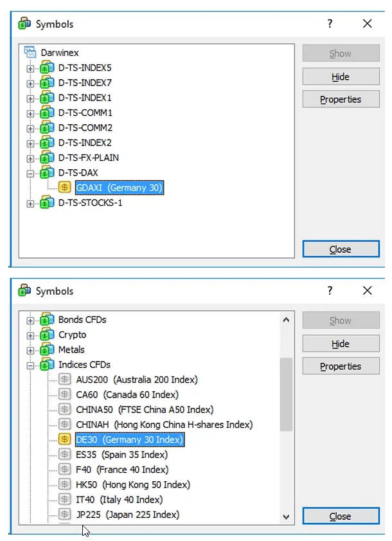Select F40 (France 40 Index)

pyautogui.click(x=122, y=470)
